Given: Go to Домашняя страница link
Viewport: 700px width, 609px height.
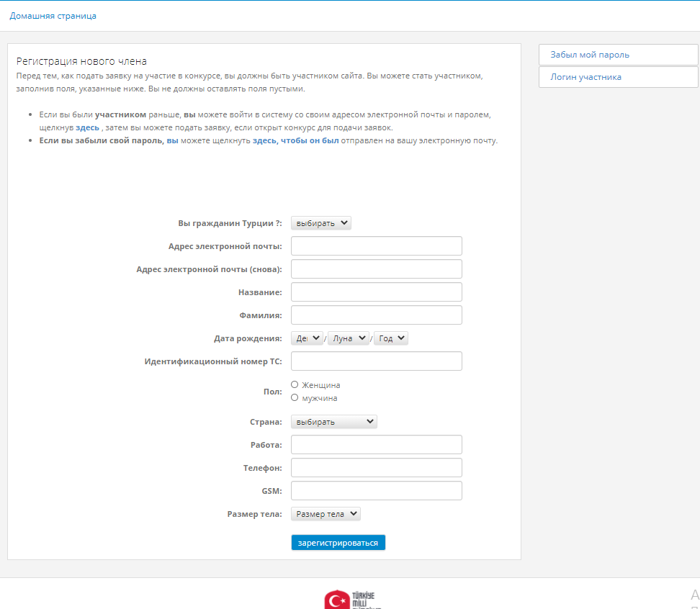Looking at the screenshot, I should [x=53, y=16].
